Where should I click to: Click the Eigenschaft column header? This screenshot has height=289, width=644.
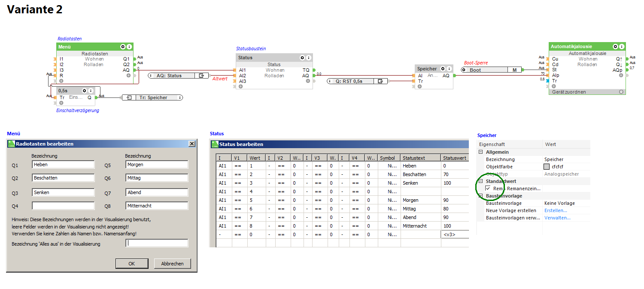point(510,144)
